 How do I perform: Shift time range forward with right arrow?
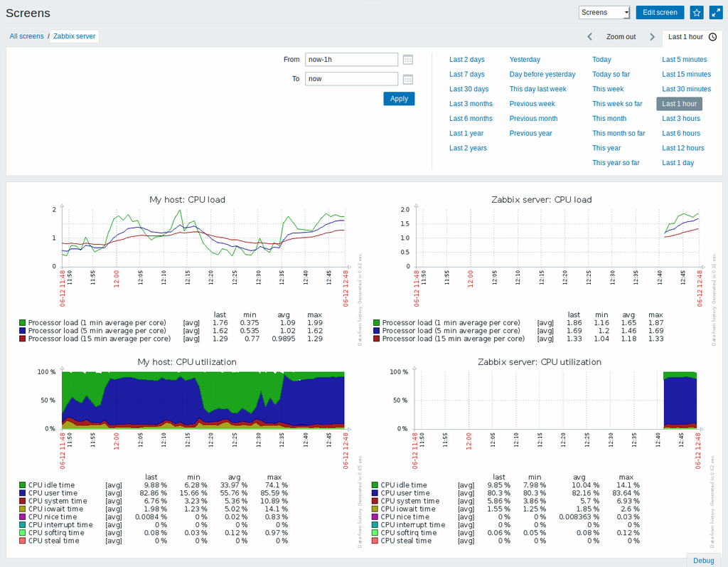(652, 37)
